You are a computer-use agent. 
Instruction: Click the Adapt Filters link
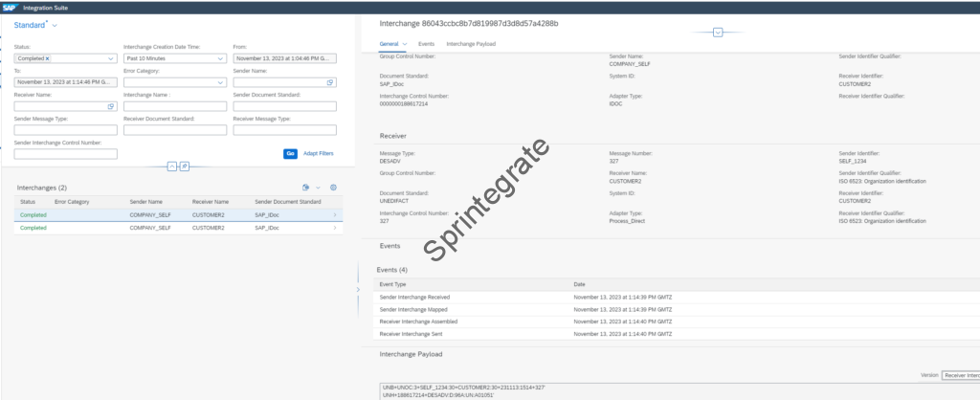click(x=319, y=153)
